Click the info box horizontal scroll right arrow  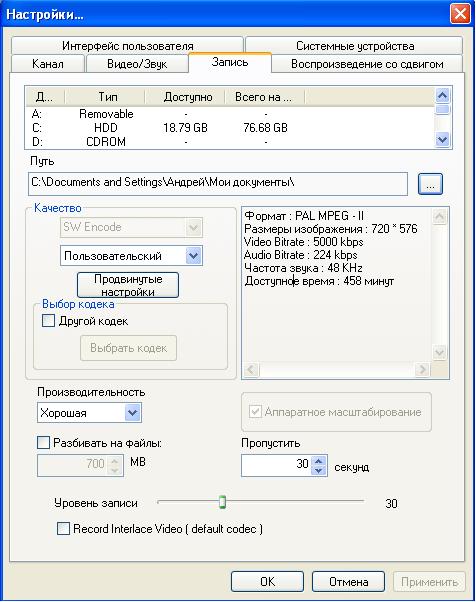422,369
